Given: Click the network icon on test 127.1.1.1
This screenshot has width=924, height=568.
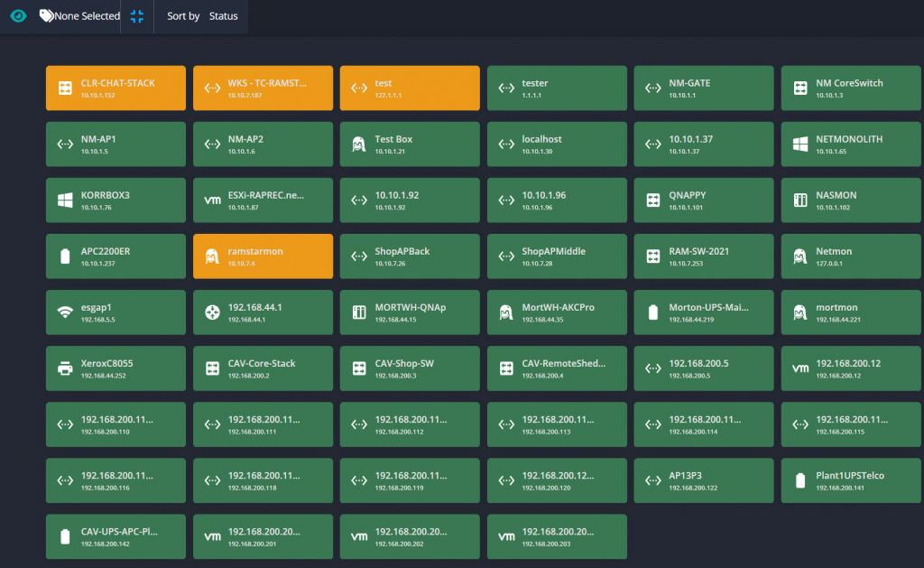Looking at the screenshot, I should pos(359,88).
